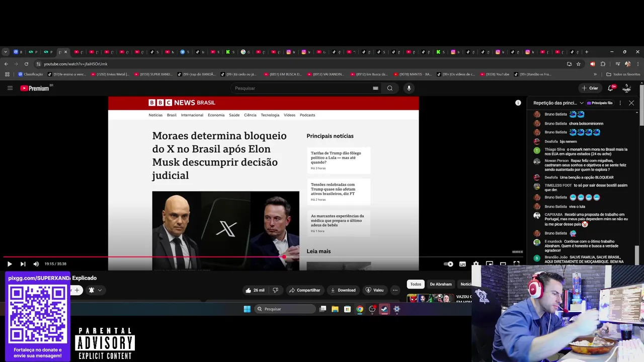644x362 pixels.
Task: Show video info card icon
Action: 518,103
